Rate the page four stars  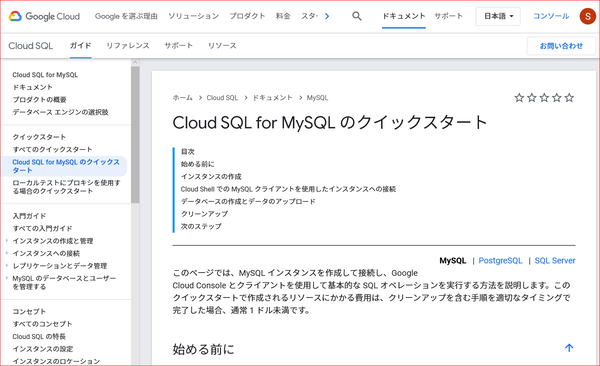[557, 98]
